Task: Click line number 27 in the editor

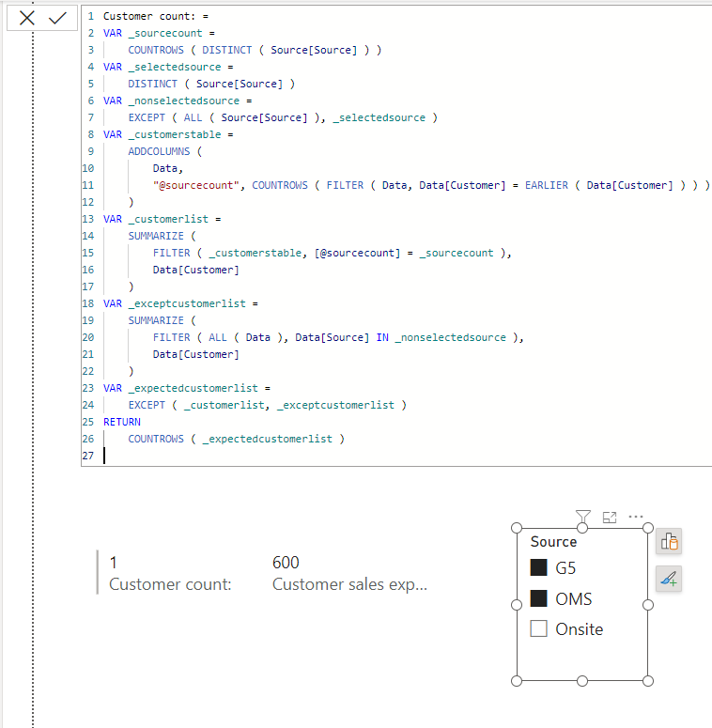Action: point(87,456)
